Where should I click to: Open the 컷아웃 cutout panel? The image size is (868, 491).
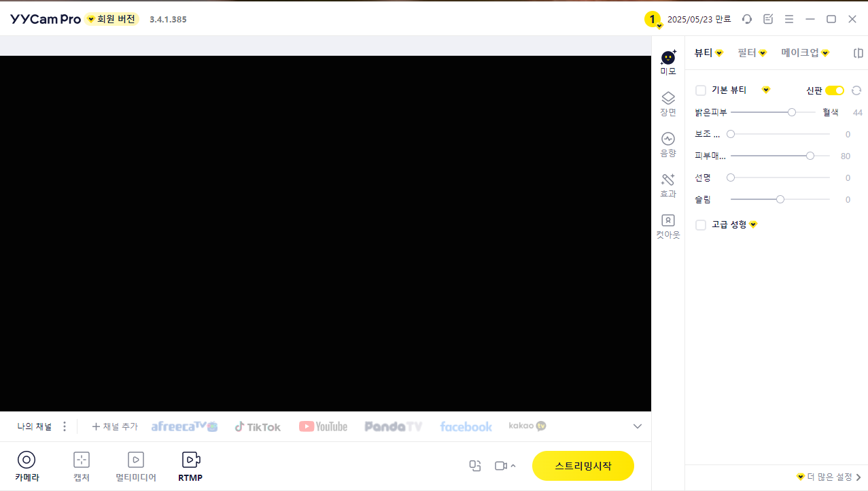[668, 226]
